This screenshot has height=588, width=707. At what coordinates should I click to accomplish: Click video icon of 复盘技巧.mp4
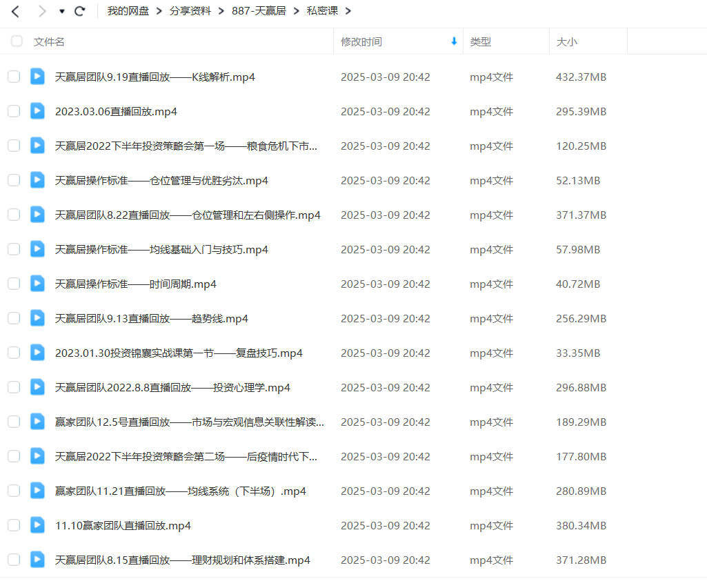(37, 353)
